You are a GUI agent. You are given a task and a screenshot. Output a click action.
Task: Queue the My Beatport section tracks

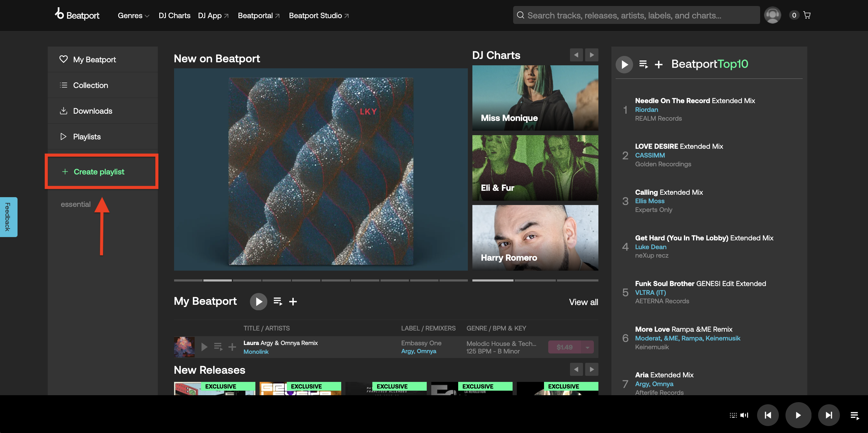[x=278, y=301]
